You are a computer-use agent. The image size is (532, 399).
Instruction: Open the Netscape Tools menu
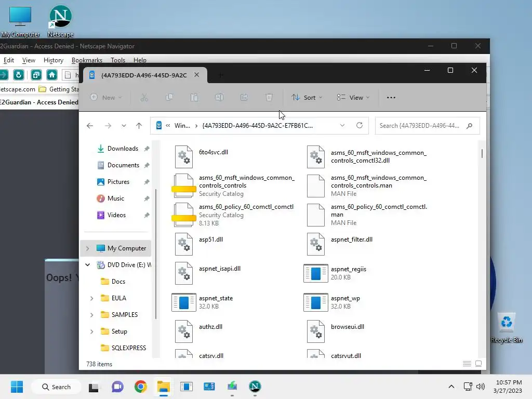118,60
